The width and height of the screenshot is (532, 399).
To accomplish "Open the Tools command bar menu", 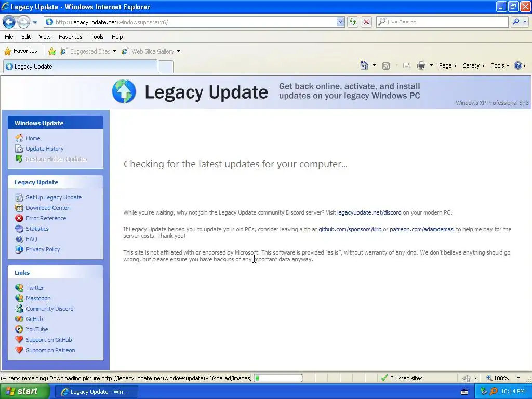I will click(500, 65).
